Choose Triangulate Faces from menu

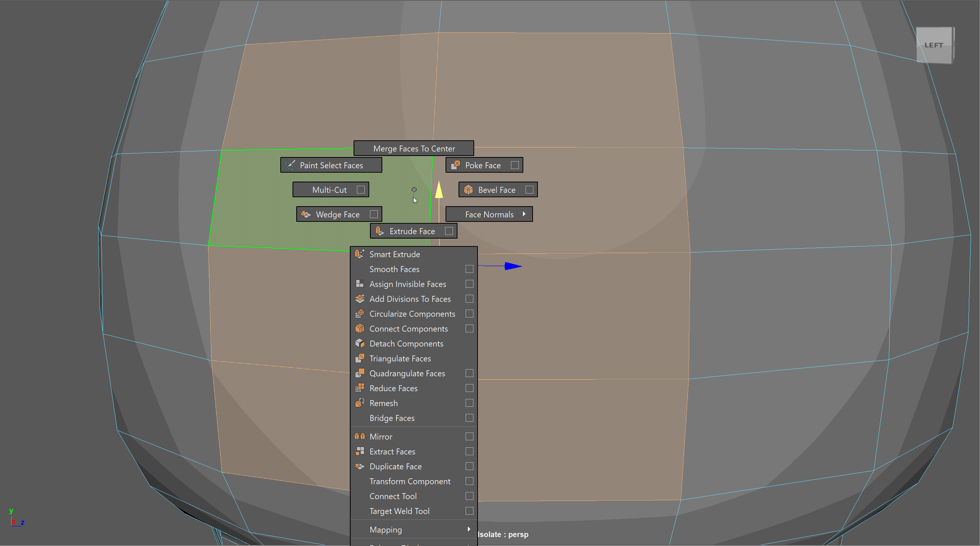[x=400, y=358]
